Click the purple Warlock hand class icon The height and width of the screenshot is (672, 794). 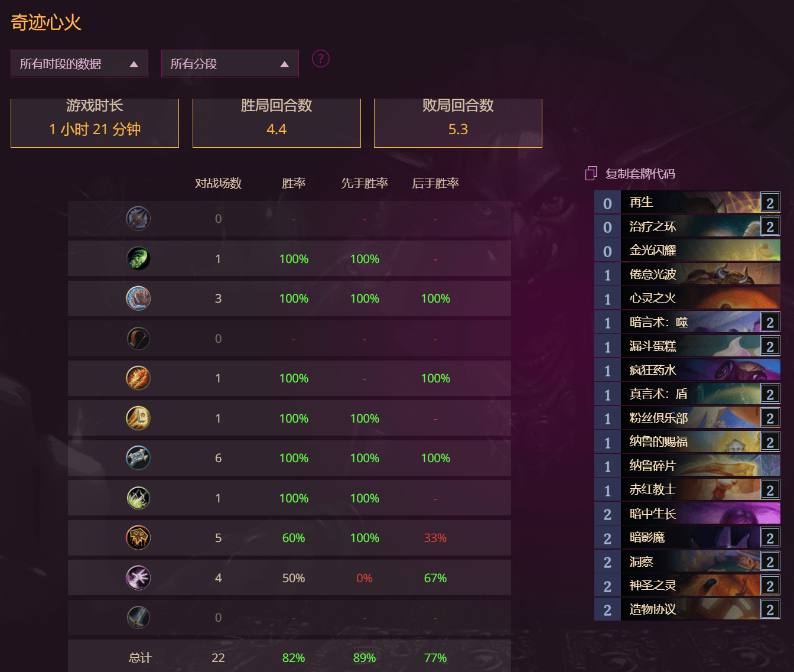point(138,577)
